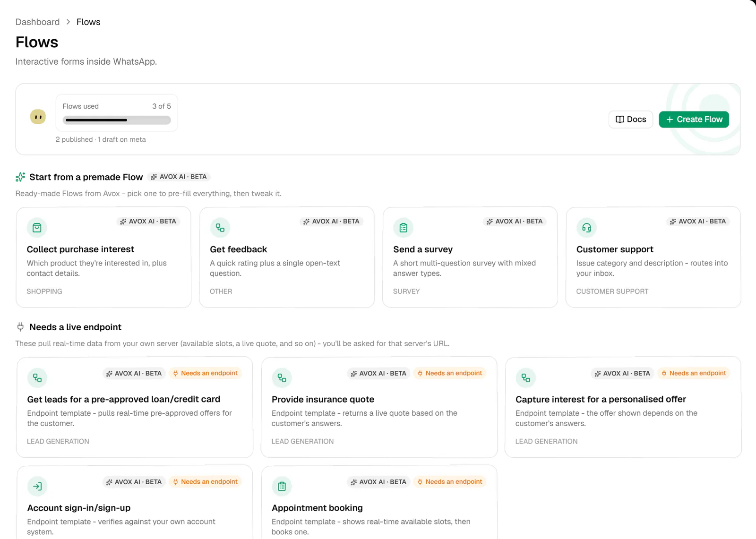Click the OTHER category label on Get feedback
This screenshot has height=539, width=756.
221,291
